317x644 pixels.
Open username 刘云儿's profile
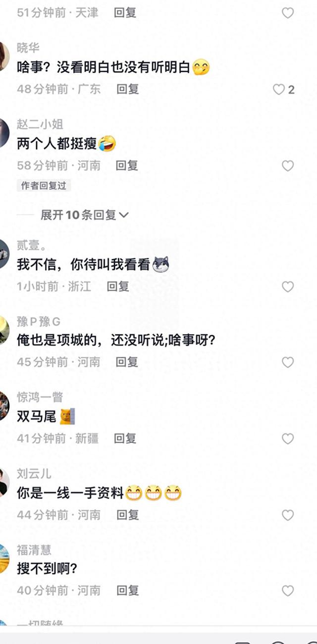click(x=34, y=474)
